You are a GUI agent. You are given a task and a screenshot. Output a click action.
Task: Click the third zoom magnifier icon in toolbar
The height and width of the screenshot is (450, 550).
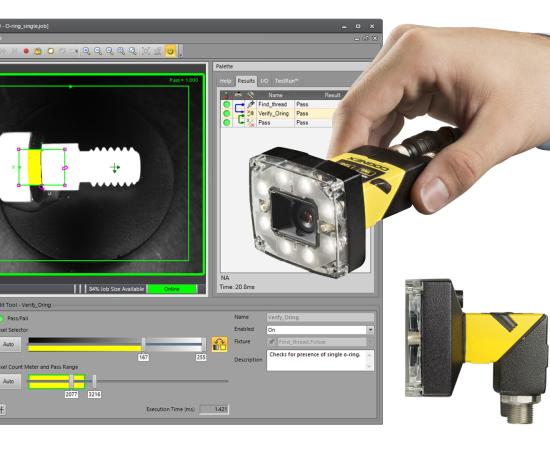coord(110,51)
